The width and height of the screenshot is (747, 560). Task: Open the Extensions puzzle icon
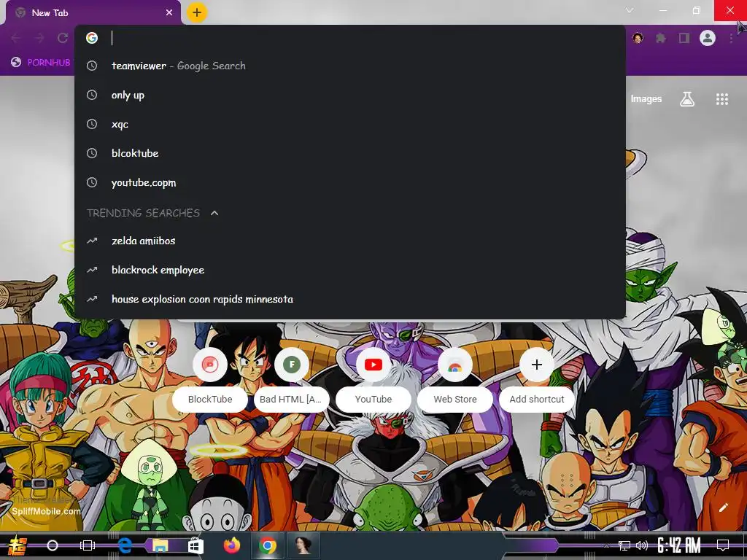tap(661, 38)
